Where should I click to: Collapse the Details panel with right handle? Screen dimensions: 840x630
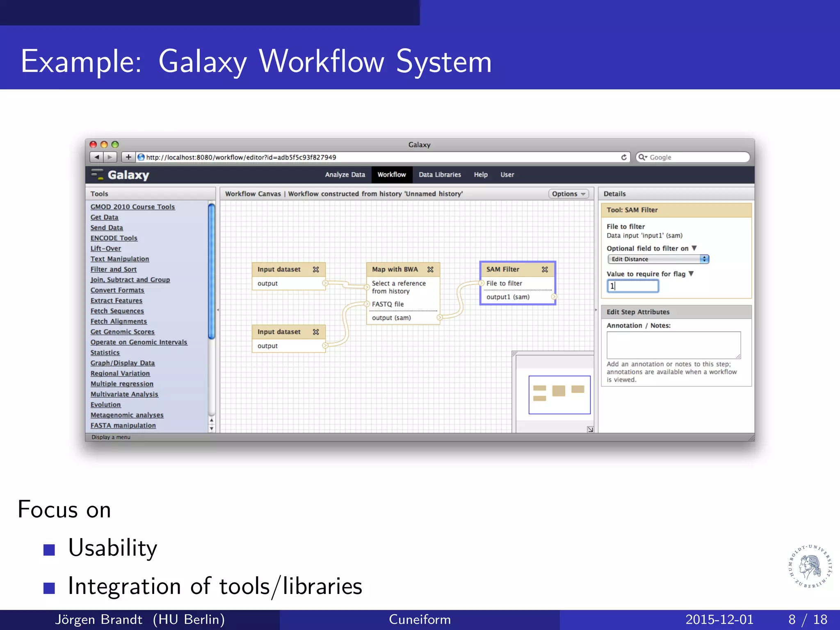tap(596, 310)
